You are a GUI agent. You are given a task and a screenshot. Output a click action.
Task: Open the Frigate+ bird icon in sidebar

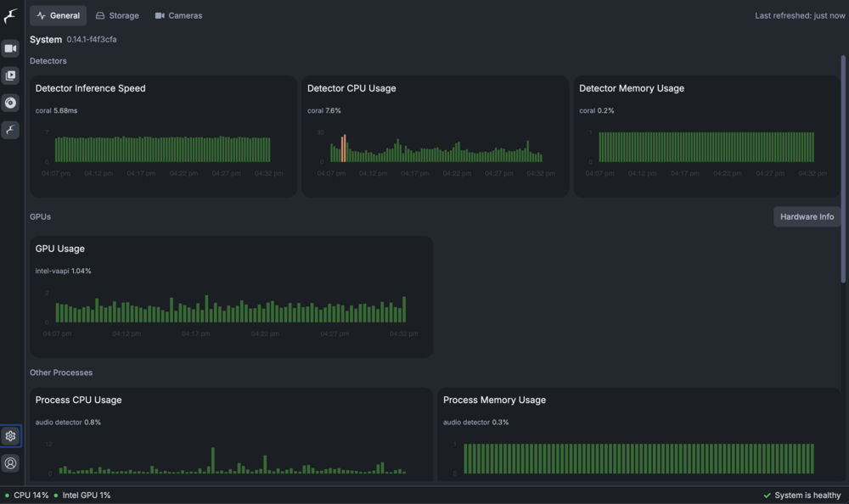(10, 130)
